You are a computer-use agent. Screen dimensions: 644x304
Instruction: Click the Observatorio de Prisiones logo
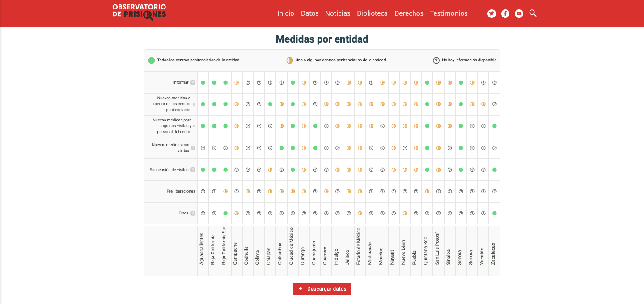pos(139,12)
